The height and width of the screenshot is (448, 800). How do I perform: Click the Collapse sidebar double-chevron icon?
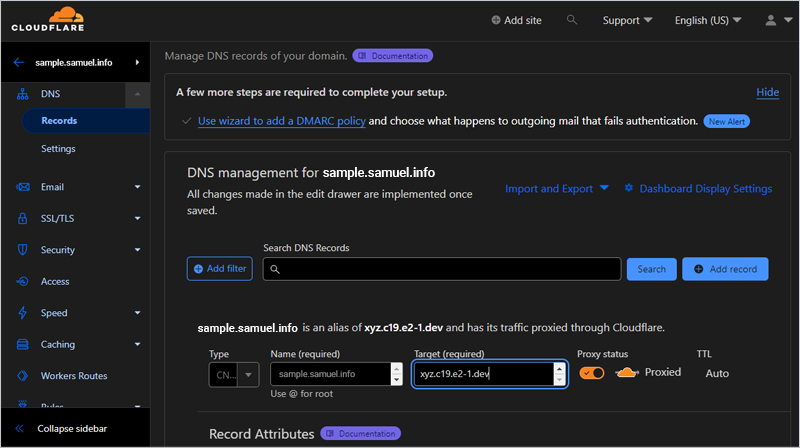(x=19, y=429)
